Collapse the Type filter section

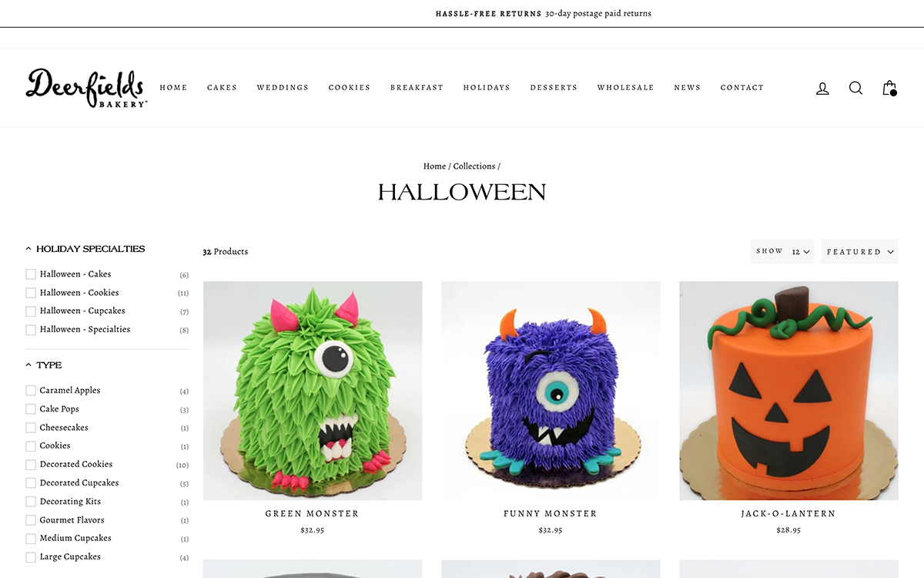[x=44, y=365]
